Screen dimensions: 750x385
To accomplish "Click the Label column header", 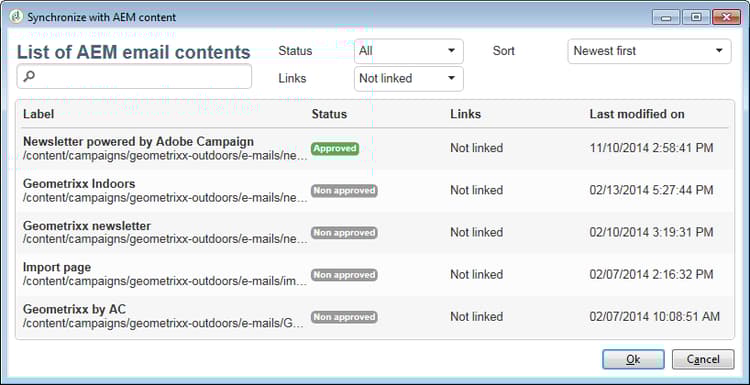I will (38, 114).
